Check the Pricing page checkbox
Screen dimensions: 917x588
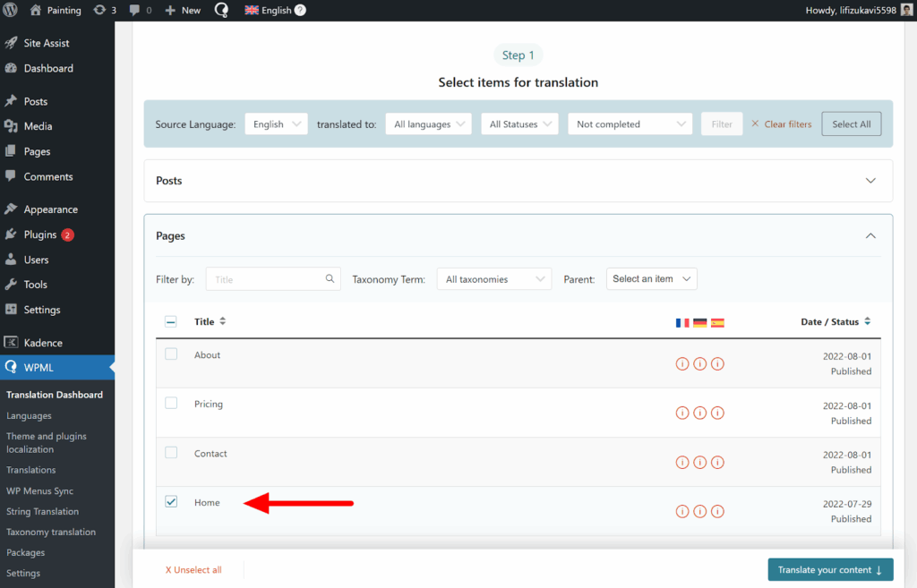tap(171, 404)
